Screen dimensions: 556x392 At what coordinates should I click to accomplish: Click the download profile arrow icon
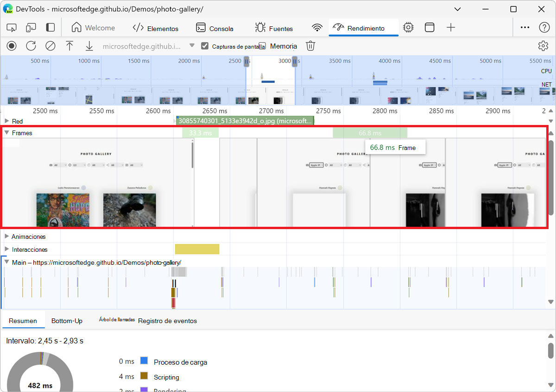[x=89, y=46]
